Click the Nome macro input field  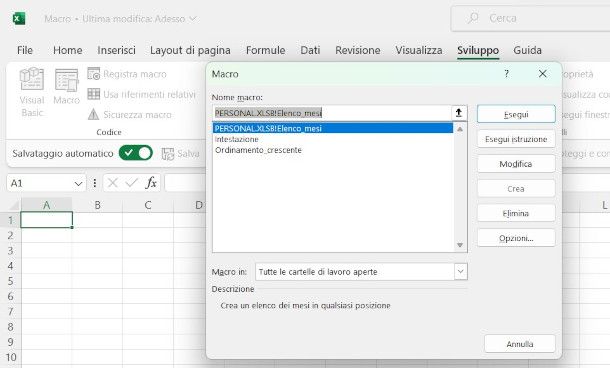point(332,113)
